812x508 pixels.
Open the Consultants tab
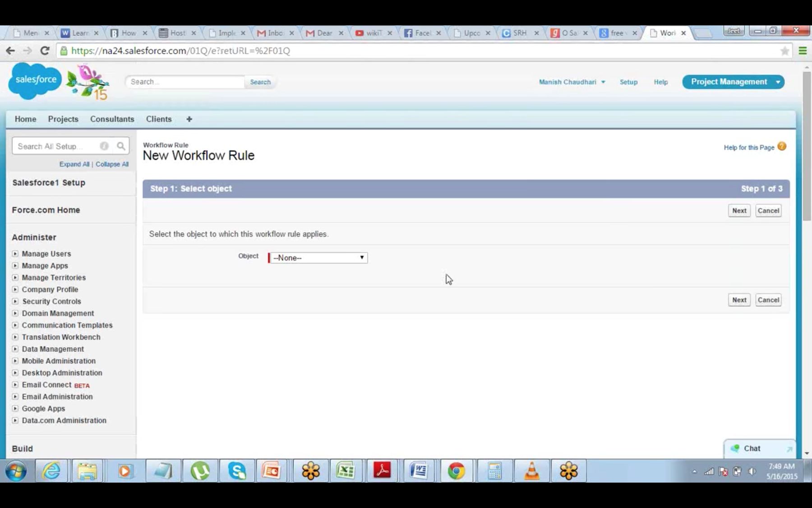[112, 119]
